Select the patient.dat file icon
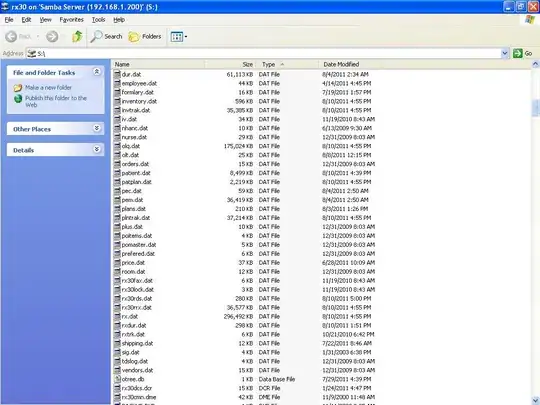This screenshot has height=405, width=540. coord(117,173)
